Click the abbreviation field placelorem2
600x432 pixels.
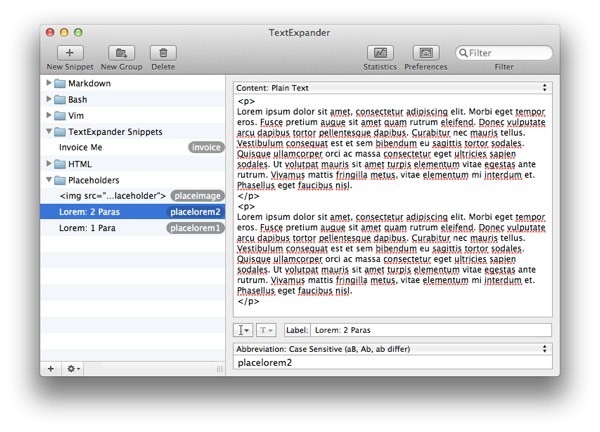point(393,362)
